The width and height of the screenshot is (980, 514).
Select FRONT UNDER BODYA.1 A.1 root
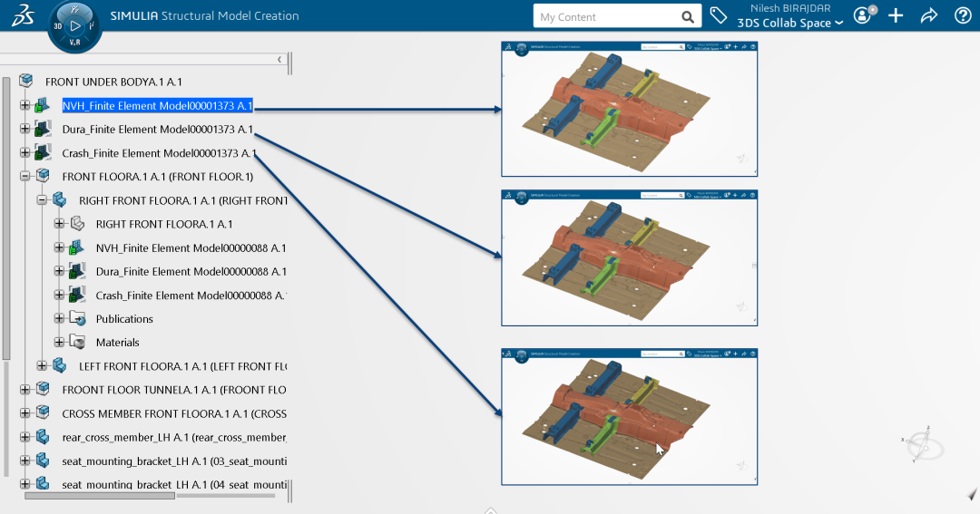coord(113,82)
